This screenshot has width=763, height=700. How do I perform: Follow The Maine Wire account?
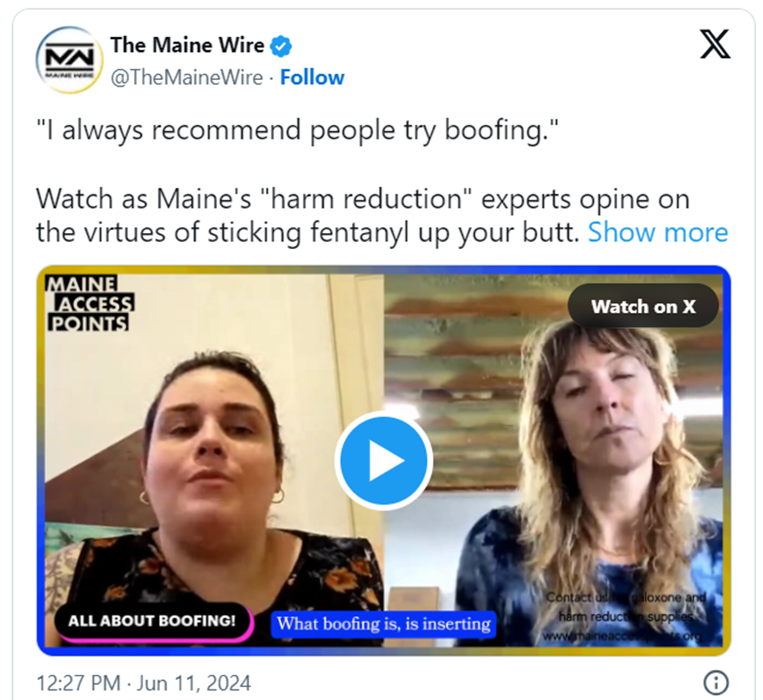(312, 78)
